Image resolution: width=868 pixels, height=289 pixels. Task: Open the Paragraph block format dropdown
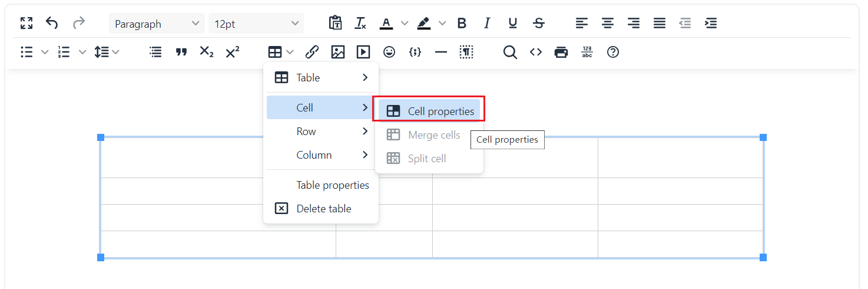(157, 24)
